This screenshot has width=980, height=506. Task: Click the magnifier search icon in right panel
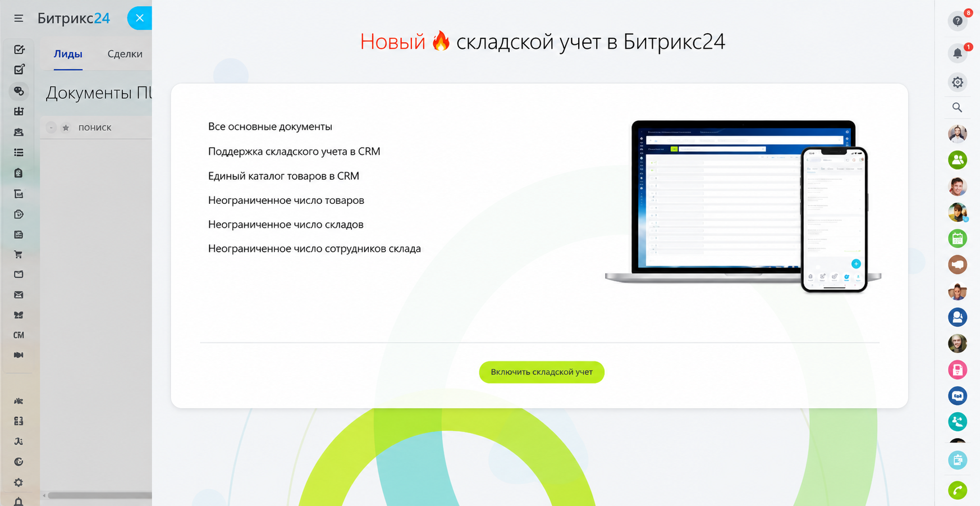pyautogui.click(x=958, y=107)
